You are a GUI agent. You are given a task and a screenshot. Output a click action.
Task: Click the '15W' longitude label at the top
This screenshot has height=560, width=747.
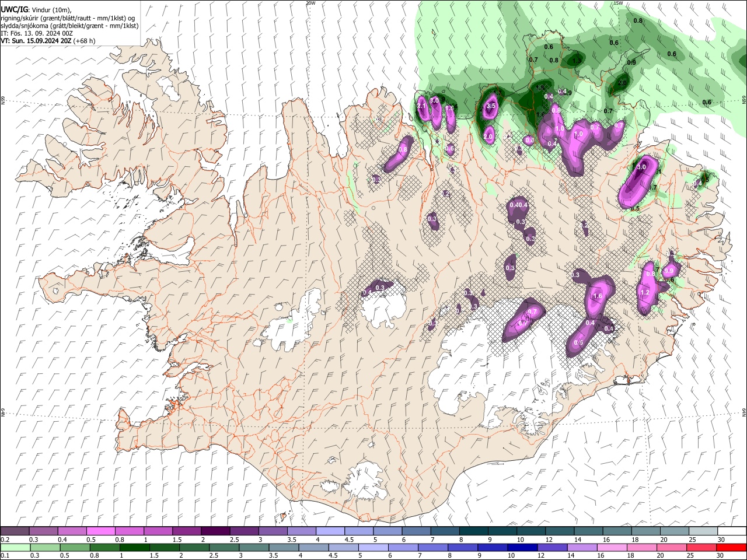pyautogui.click(x=618, y=3)
